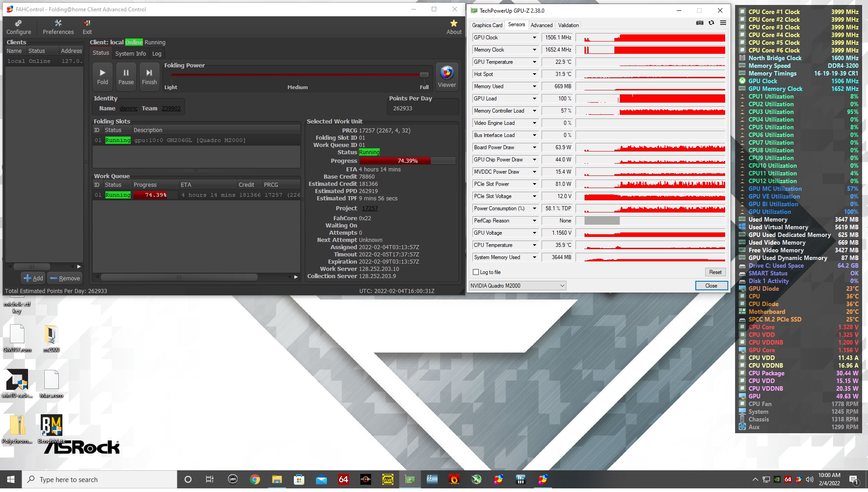The image size is (868, 492).
Task: Switch to GPU-Z via taskbar icon
Action: pos(410,479)
